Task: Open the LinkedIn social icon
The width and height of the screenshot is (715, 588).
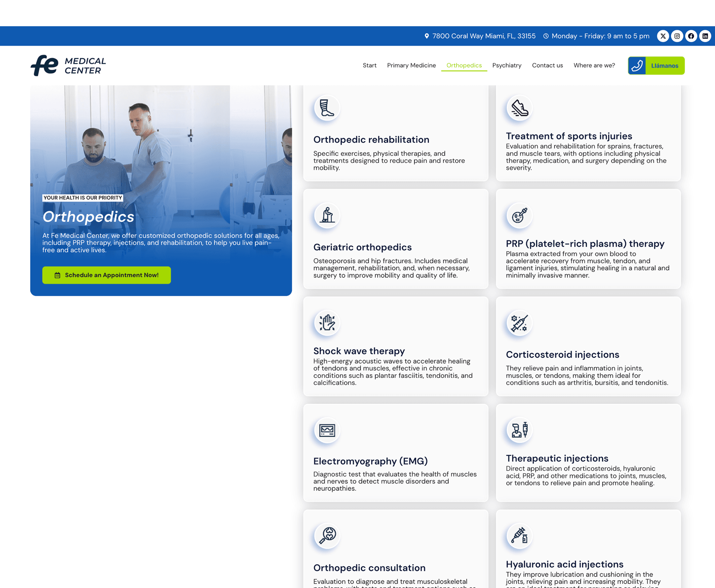Action: [x=705, y=36]
